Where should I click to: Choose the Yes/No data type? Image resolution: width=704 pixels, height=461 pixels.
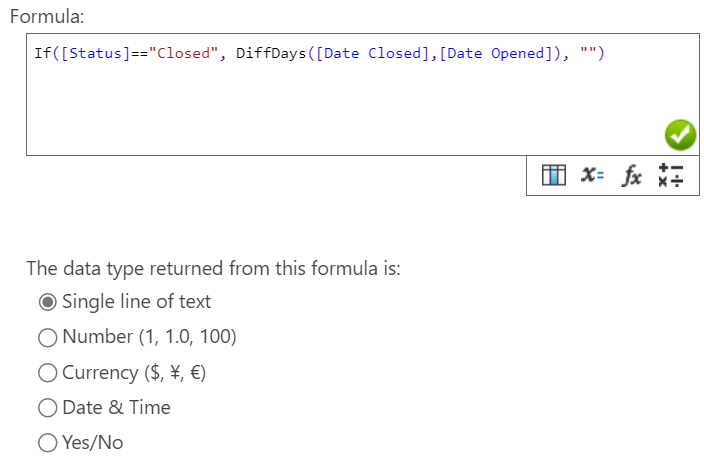click(x=48, y=443)
